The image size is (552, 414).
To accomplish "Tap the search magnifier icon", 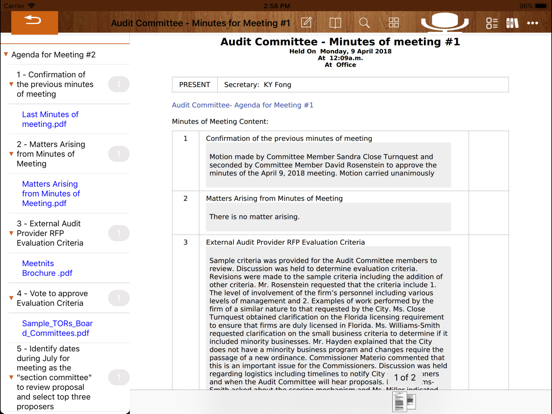I will coord(364,23).
